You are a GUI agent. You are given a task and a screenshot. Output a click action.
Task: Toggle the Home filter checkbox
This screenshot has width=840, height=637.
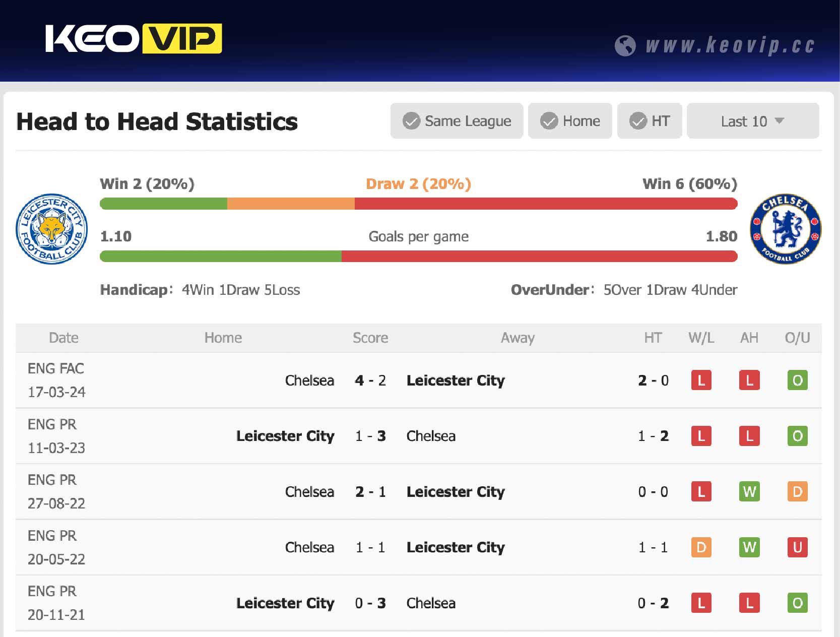coord(570,121)
